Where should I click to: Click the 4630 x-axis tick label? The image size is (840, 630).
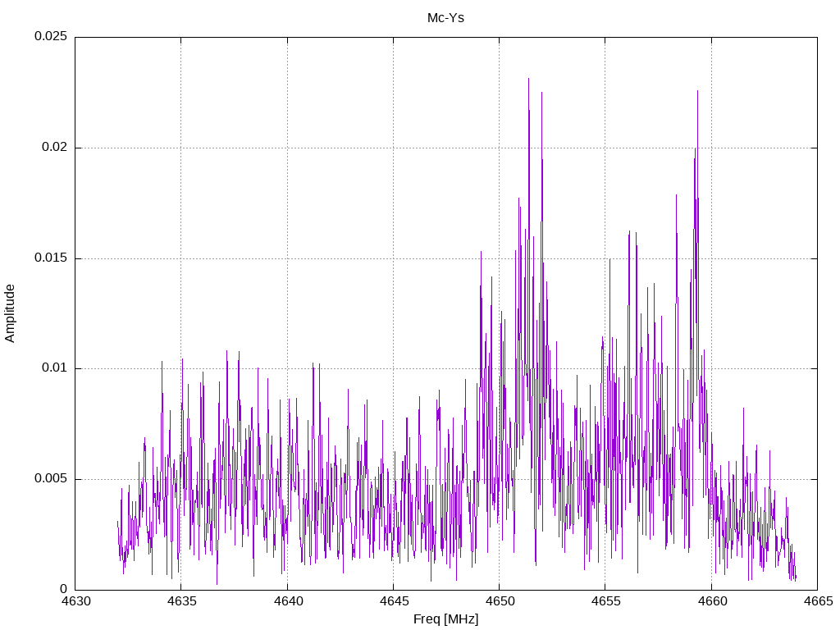pos(76,601)
